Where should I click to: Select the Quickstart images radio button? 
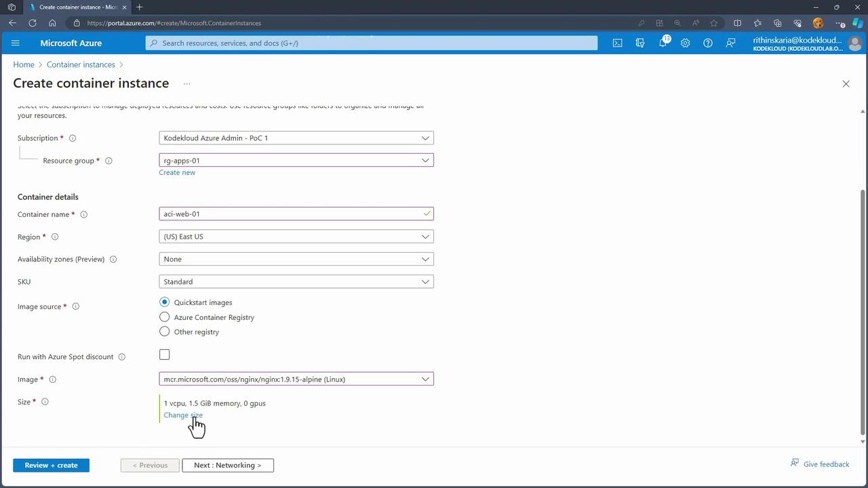point(164,302)
